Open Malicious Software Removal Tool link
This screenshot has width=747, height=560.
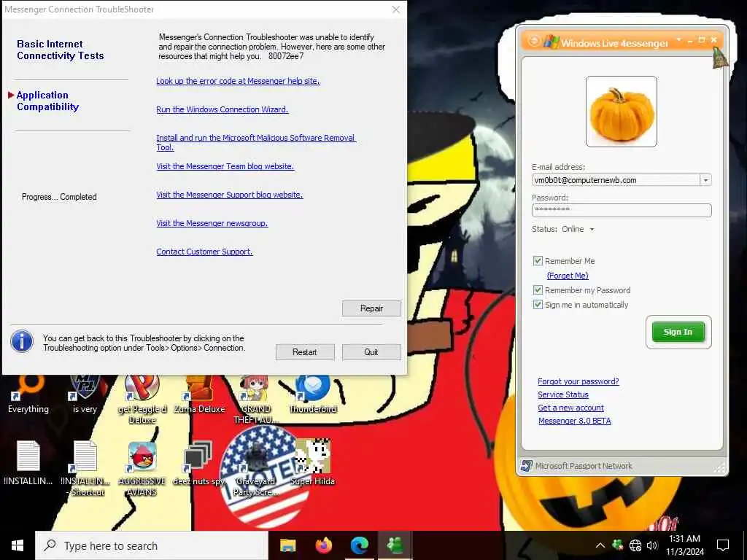coord(256,142)
